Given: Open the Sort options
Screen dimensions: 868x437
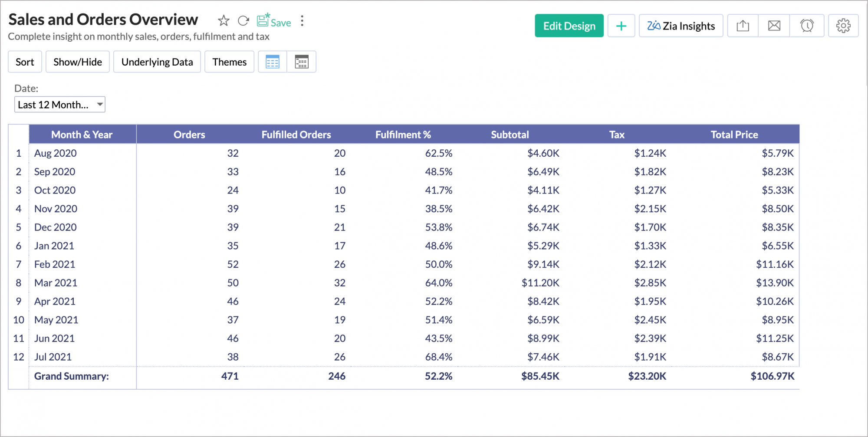Looking at the screenshot, I should 25,62.
